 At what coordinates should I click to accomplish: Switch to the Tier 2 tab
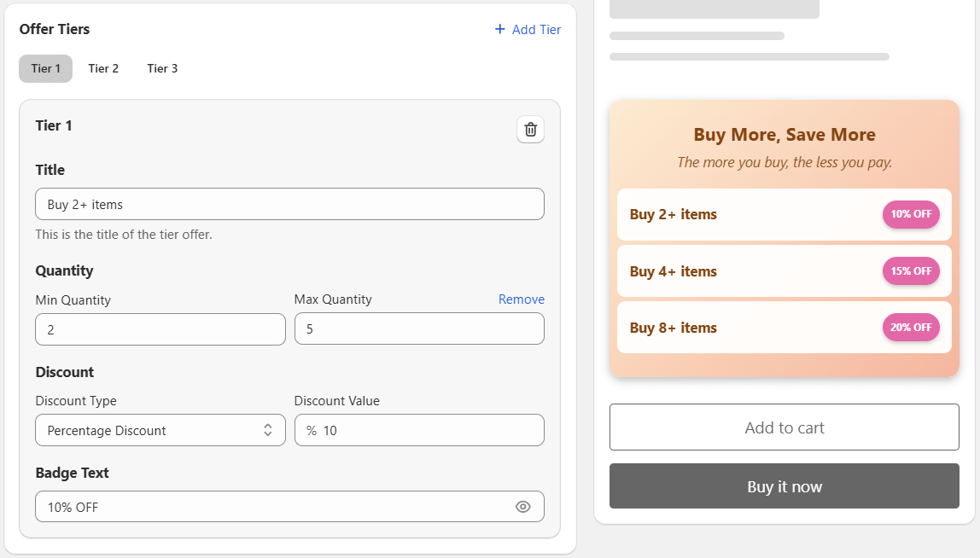[103, 68]
